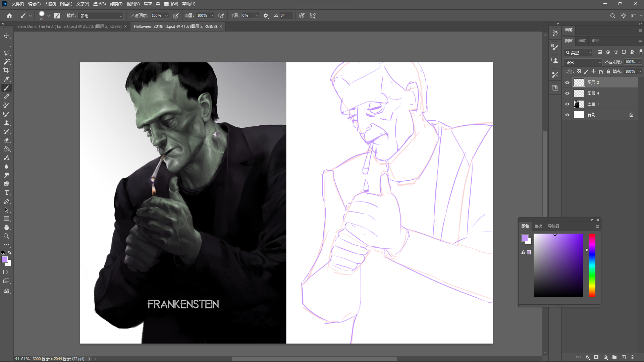Select the Eyedropper tool
This screenshot has height=362, width=644.
6,79
